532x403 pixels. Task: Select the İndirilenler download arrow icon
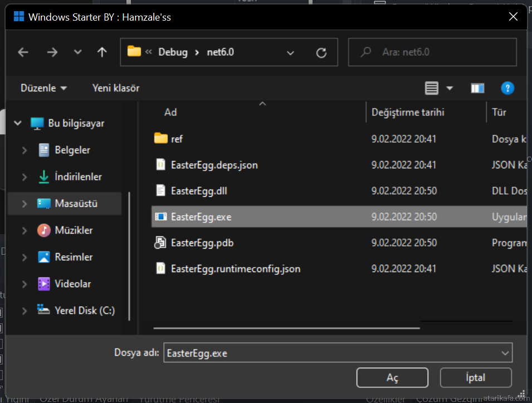point(44,177)
